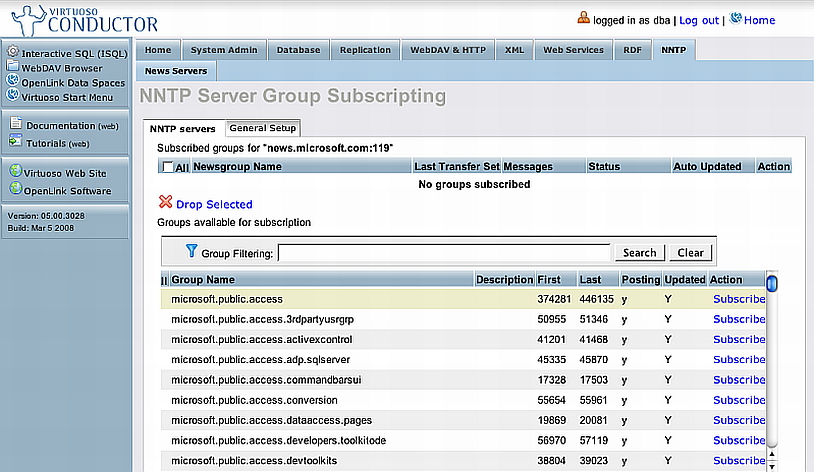Toggle the All newsgroups checkbox

167,167
